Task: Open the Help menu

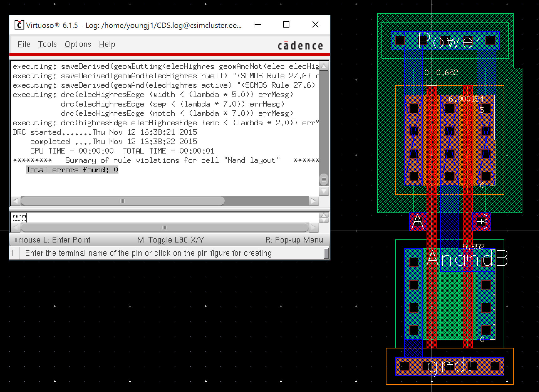Action: pos(107,44)
